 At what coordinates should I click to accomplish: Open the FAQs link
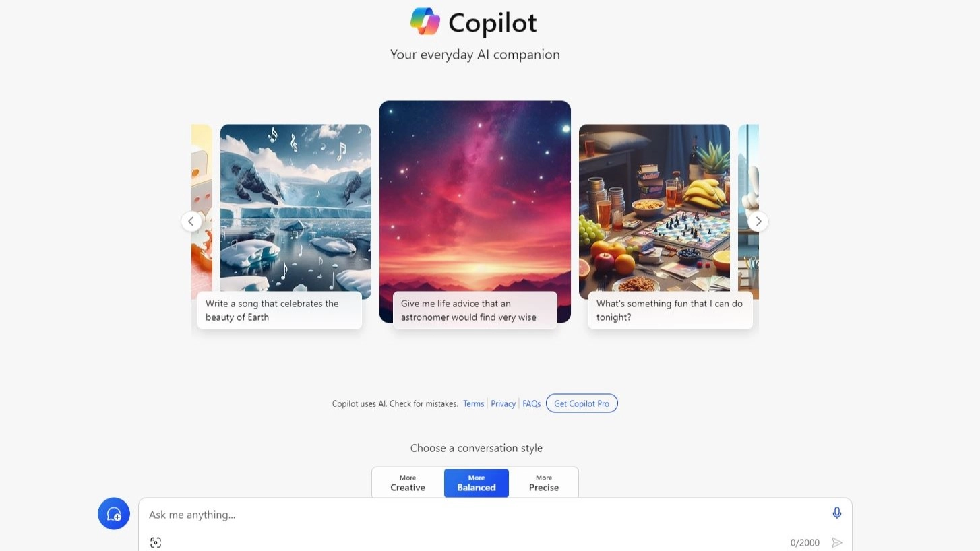click(531, 403)
